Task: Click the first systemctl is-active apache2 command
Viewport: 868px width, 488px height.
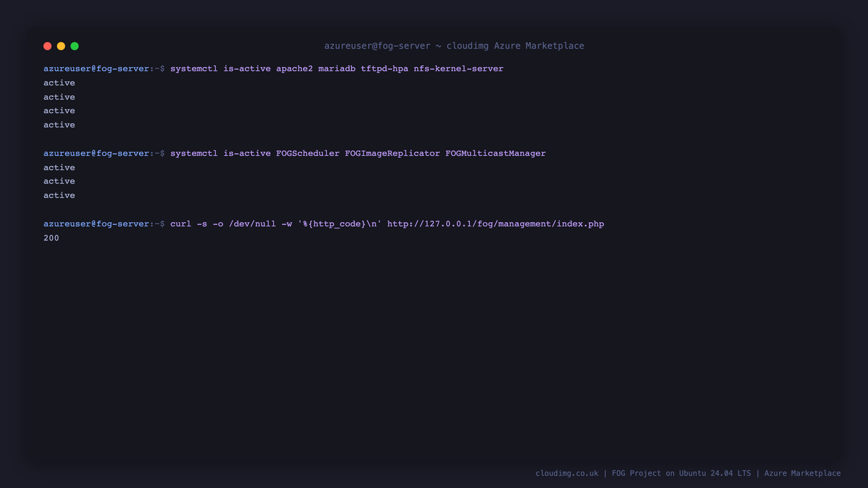Action: (x=337, y=68)
